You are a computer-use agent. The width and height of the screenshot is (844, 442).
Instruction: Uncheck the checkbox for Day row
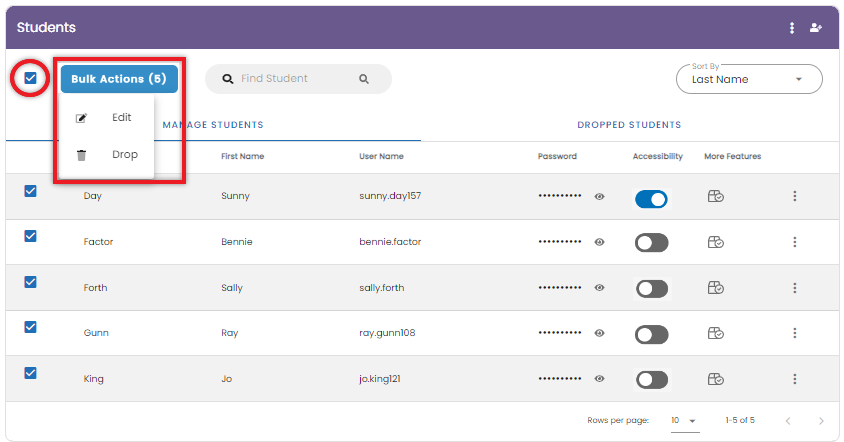[x=30, y=191]
